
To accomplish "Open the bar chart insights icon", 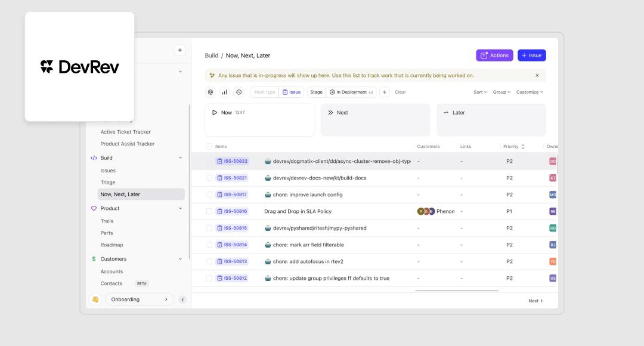I will click(225, 92).
